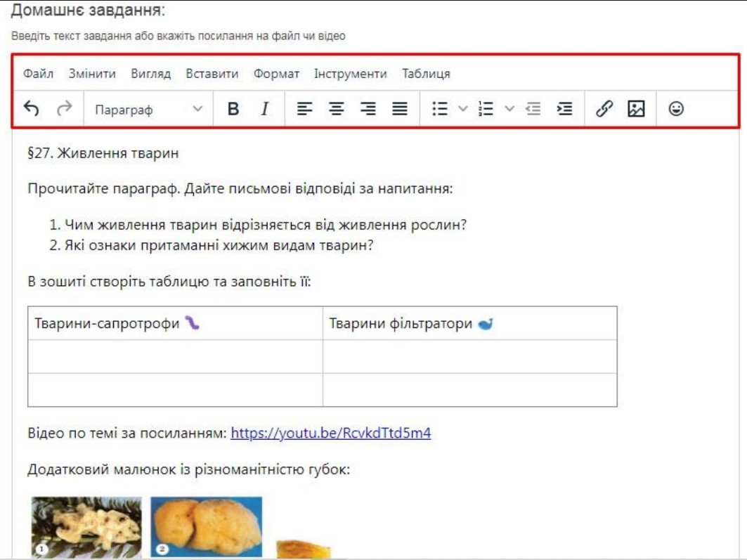Justify the text
747x560 pixels.
tap(400, 109)
